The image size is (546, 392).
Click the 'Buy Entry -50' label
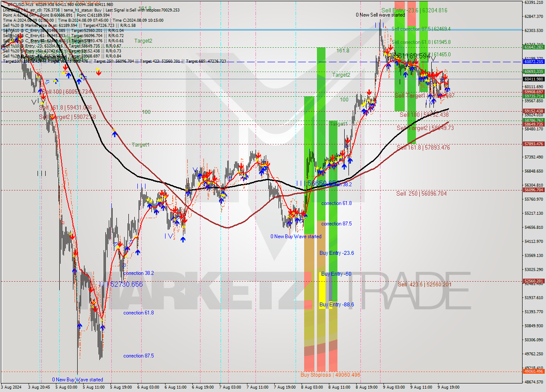pos(336,274)
